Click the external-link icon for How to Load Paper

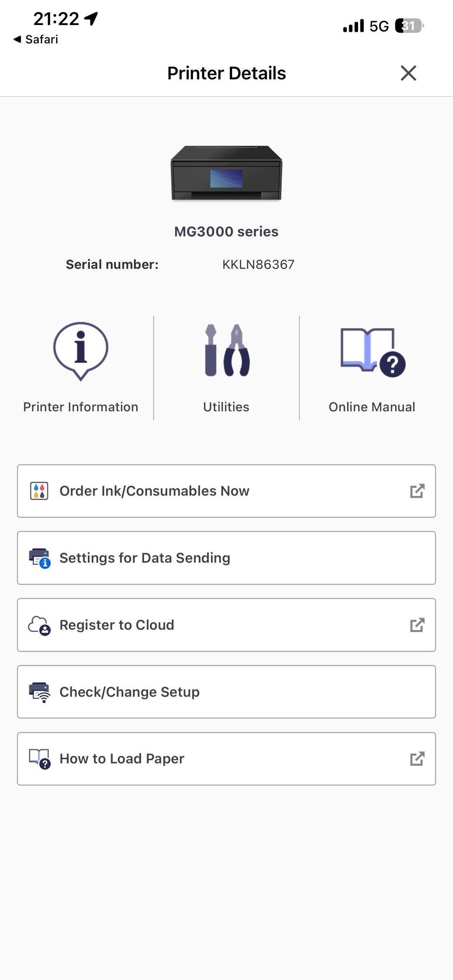coord(417,759)
